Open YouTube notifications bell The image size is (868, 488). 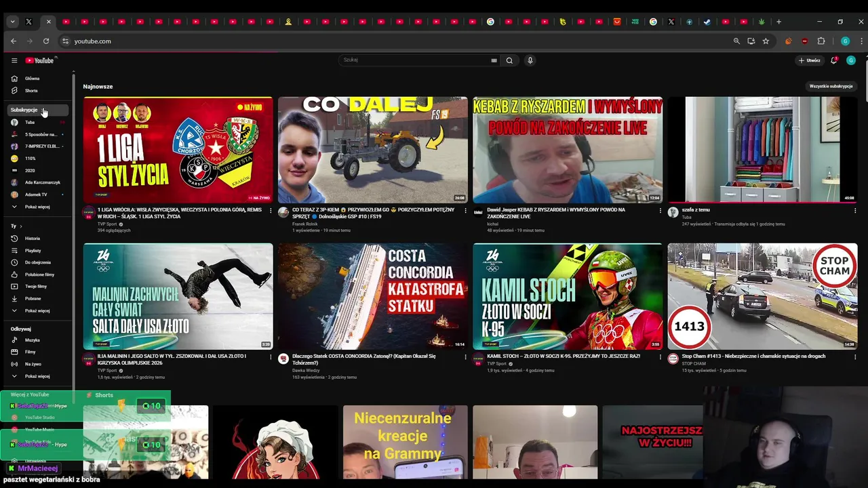click(834, 60)
